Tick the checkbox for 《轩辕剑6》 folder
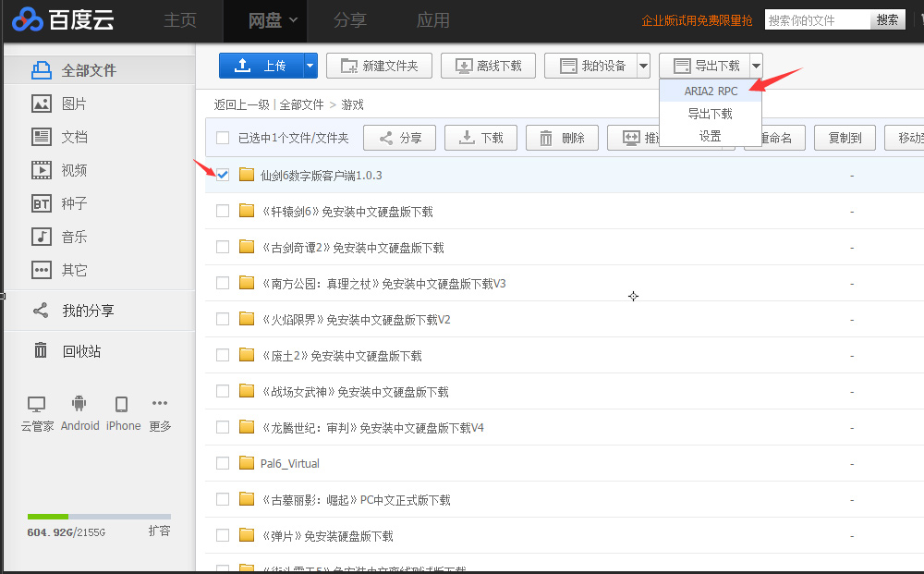The width and height of the screenshot is (924, 574). tap(223, 211)
